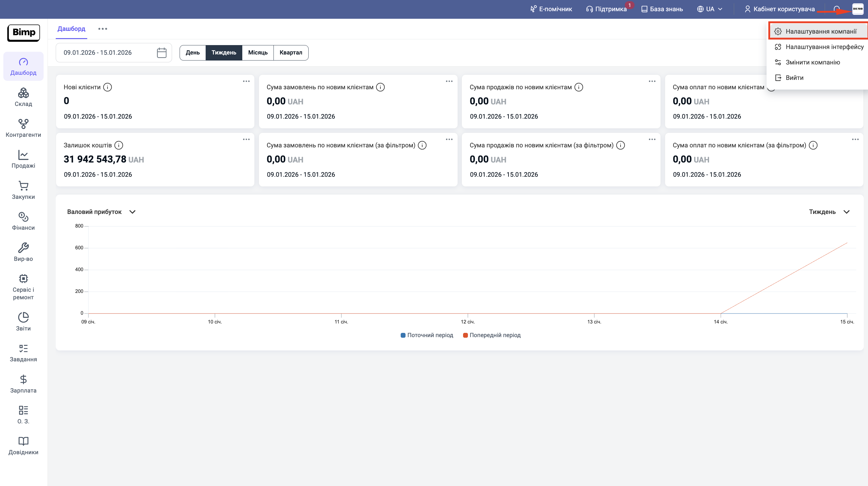Open the Склад warehouse section icon
This screenshot has width=868, height=486.
[23, 93]
